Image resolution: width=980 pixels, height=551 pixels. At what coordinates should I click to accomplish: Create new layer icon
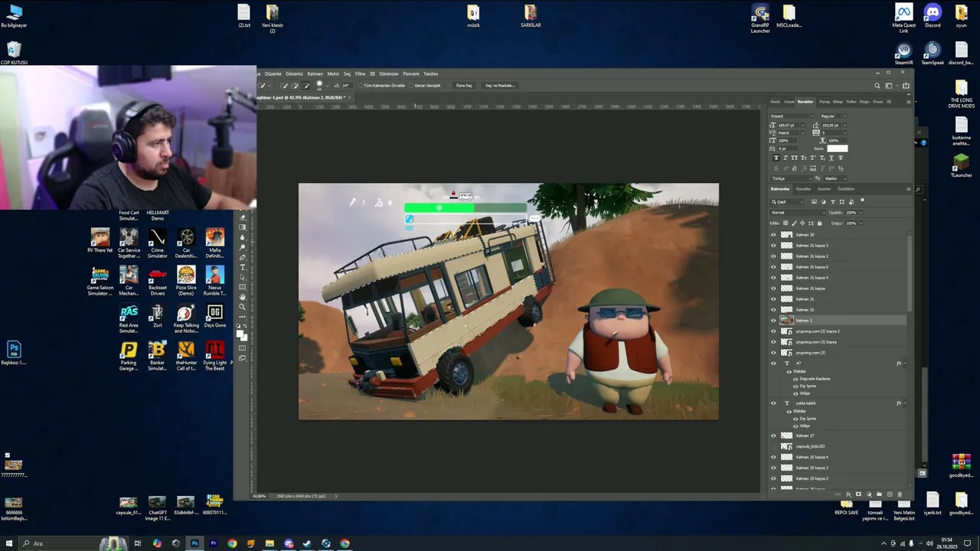pyautogui.click(x=890, y=494)
